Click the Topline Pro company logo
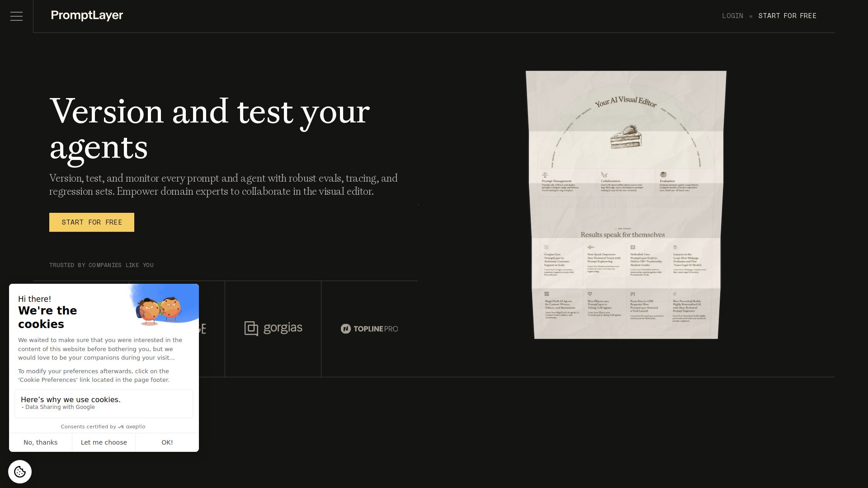868x488 pixels. tap(369, 329)
